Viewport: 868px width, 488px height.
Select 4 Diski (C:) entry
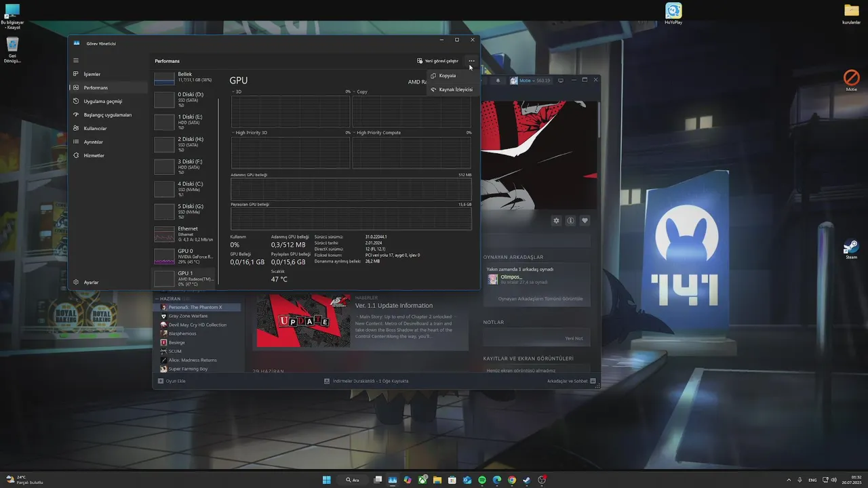184,189
